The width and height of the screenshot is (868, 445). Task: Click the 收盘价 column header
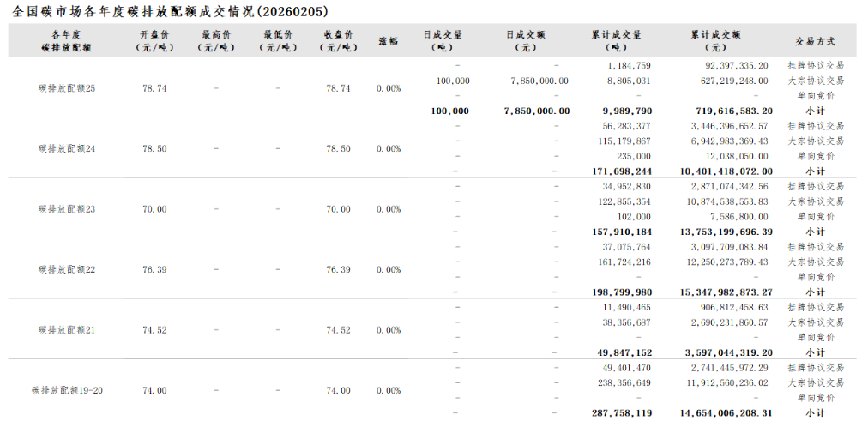339,41
